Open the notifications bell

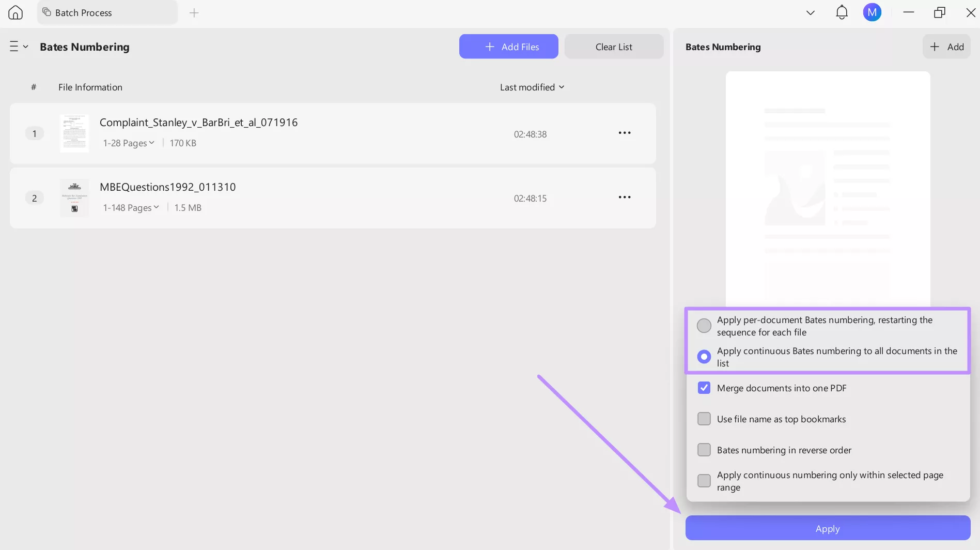coord(841,12)
